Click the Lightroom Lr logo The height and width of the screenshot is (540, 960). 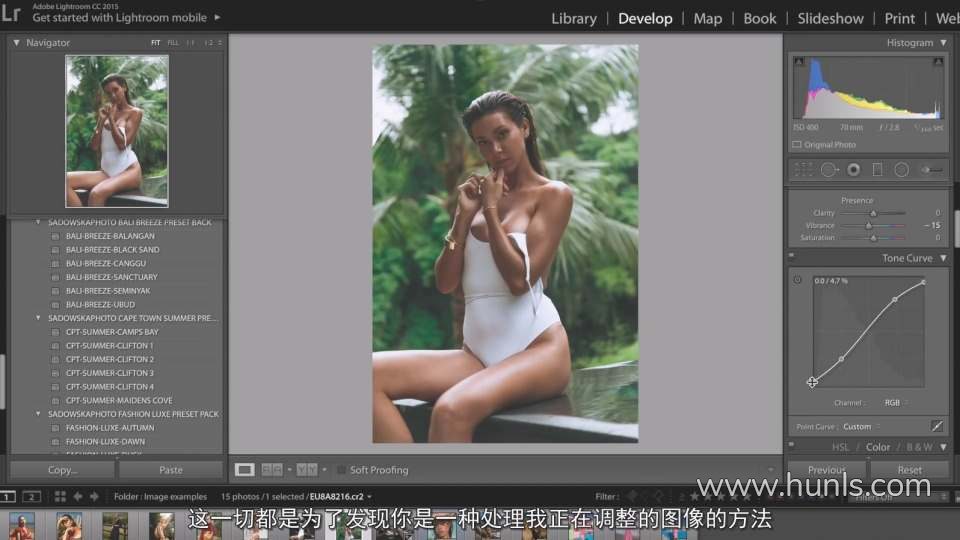click(x=10, y=13)
